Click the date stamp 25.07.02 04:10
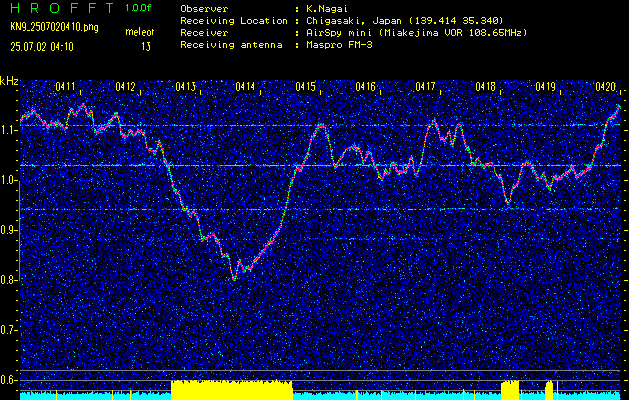 tap(42, 47)
